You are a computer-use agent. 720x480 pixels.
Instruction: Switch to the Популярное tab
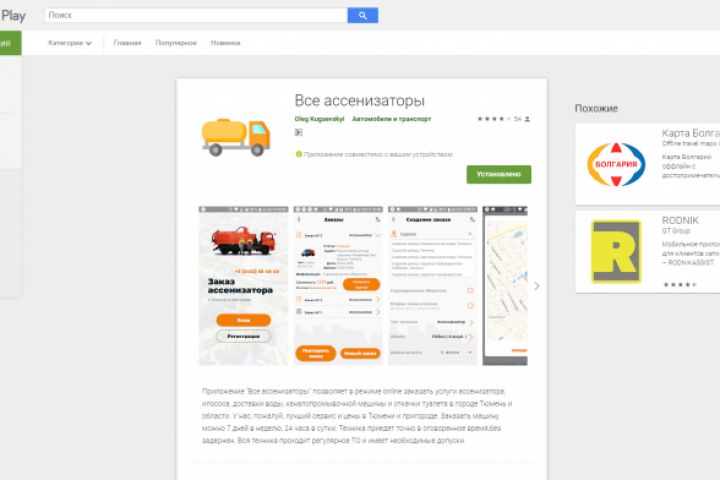click(x=176, y=43)
